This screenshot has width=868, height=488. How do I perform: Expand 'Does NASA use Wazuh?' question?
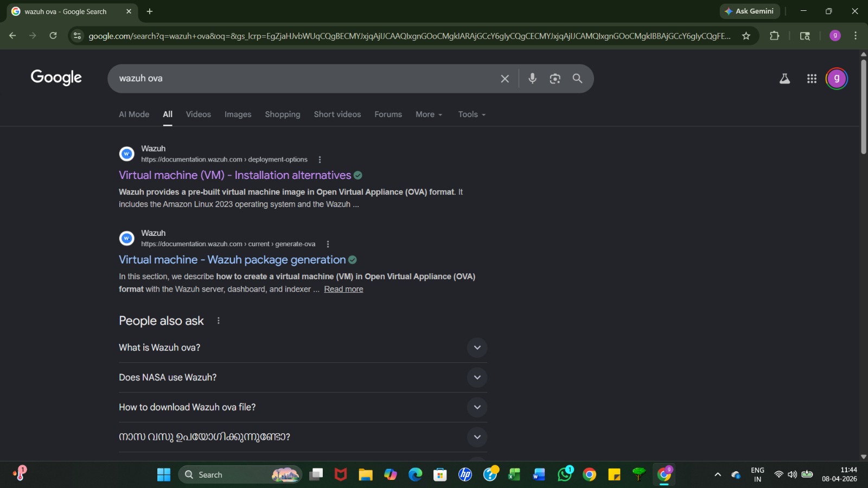click(x=303, y=377)
